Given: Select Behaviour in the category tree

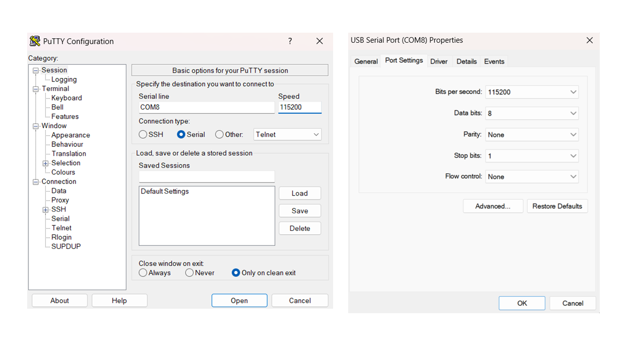Looking at the screenshot, I should [x=67, y=144].
